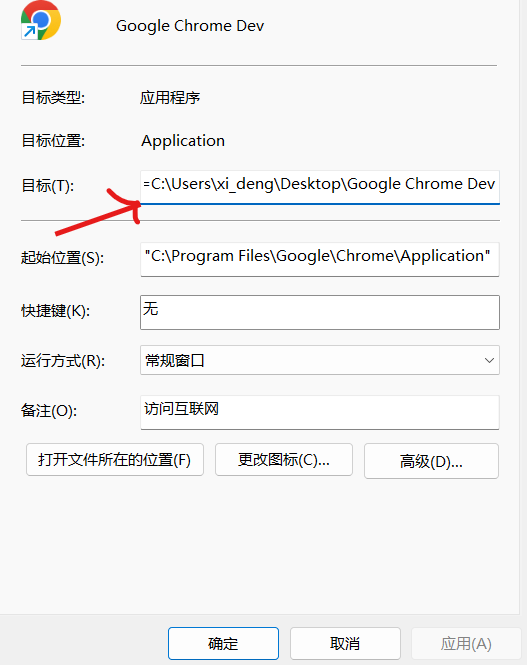527x665 pixels.
Task: Click the 目标(T) label
Action: [x=47, y=185]
